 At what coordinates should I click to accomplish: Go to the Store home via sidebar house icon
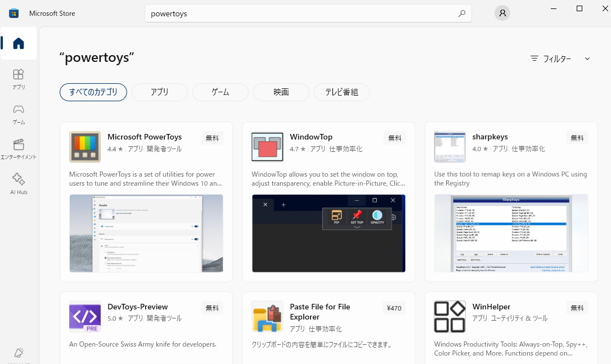click(19, 43)
